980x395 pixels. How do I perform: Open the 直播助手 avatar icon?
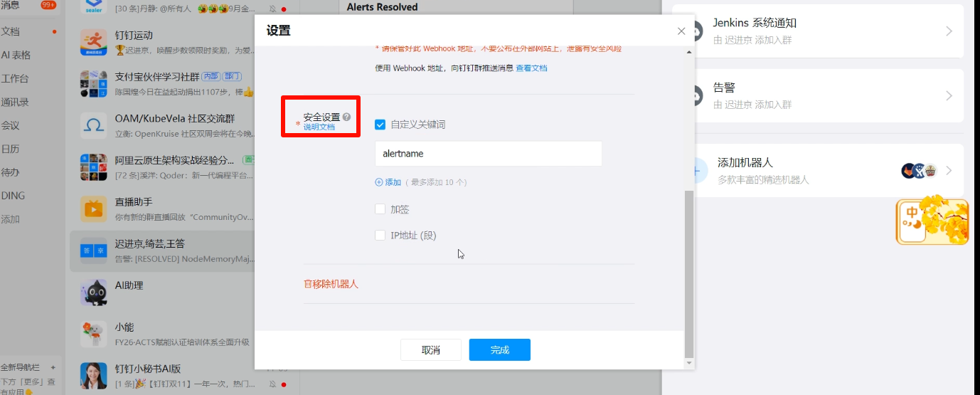(94, 209)
